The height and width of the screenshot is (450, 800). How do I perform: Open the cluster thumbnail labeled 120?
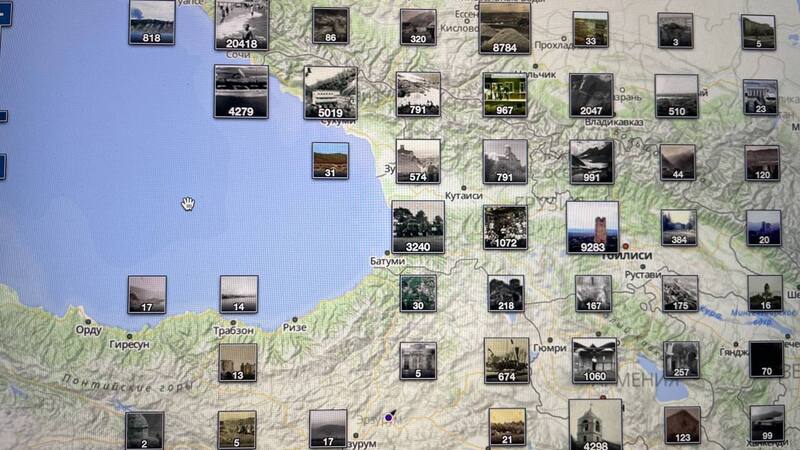pos(762,163)
